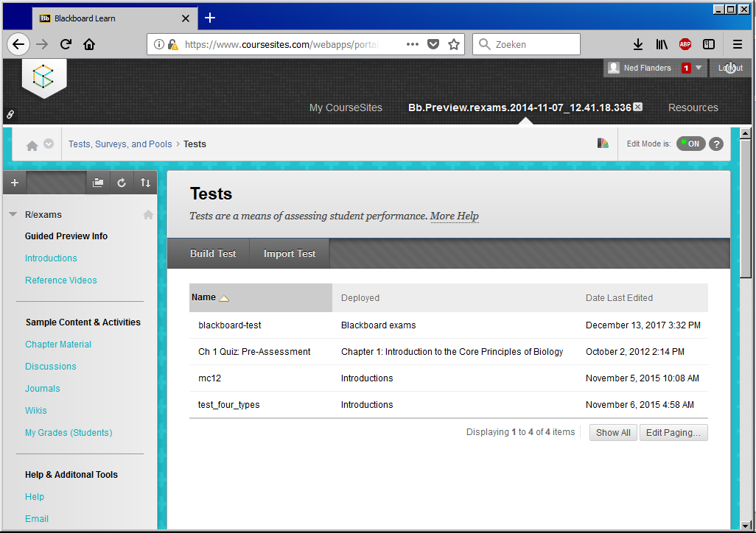This screenshot has height=533, width=756.
Task: Open My Grades (Students) link
Action: coord(69,433)
